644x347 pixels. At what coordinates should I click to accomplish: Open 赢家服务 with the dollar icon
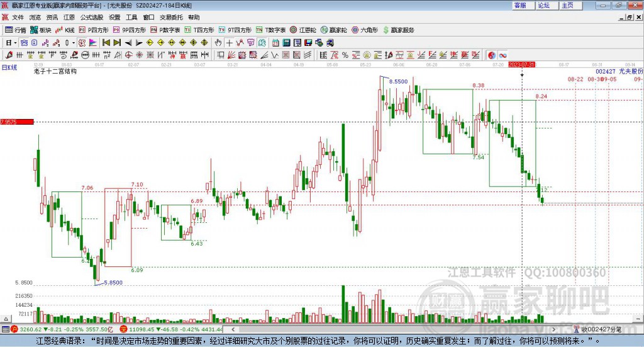[398, 30]
